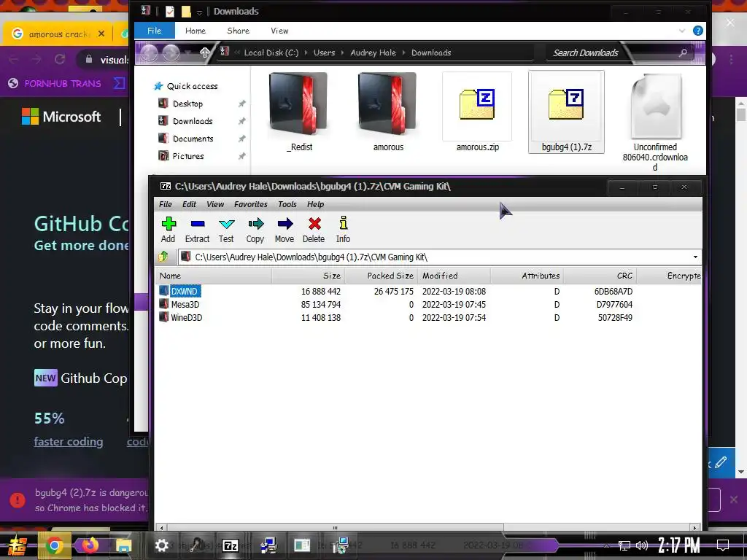Select the Mesa3D folder in 7-Zip
This screenshot has width=747, height=560.
(x=185, y=304)
